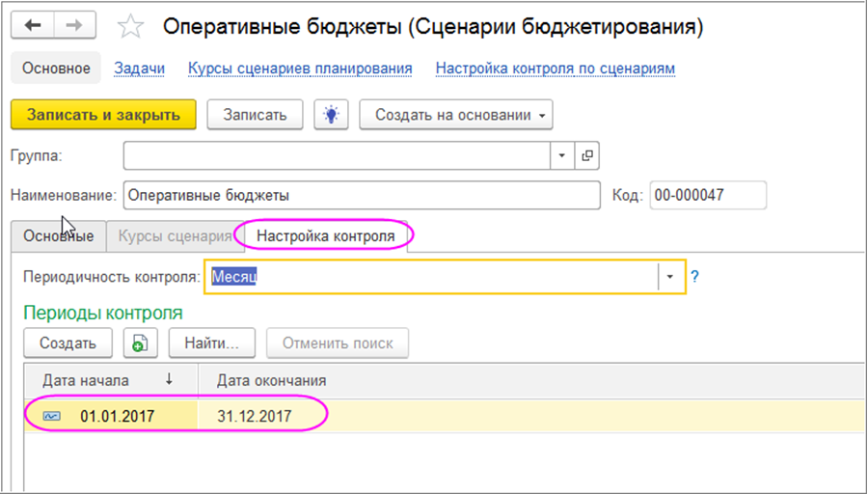The height and width of the screenshot is (494, 868).
Task: Open the Задачи link
Action: tap(139, 69)
